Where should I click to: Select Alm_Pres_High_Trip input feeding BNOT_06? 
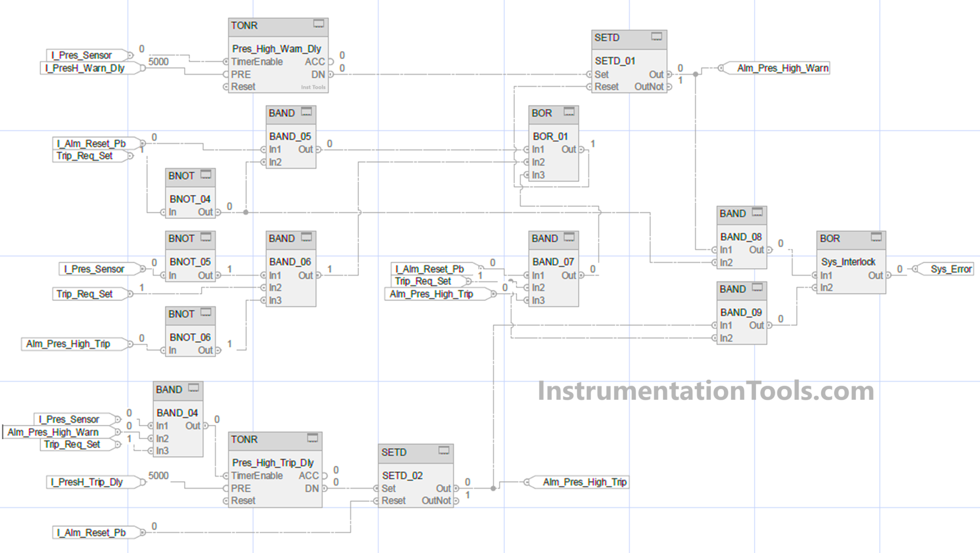pos(77,344)
